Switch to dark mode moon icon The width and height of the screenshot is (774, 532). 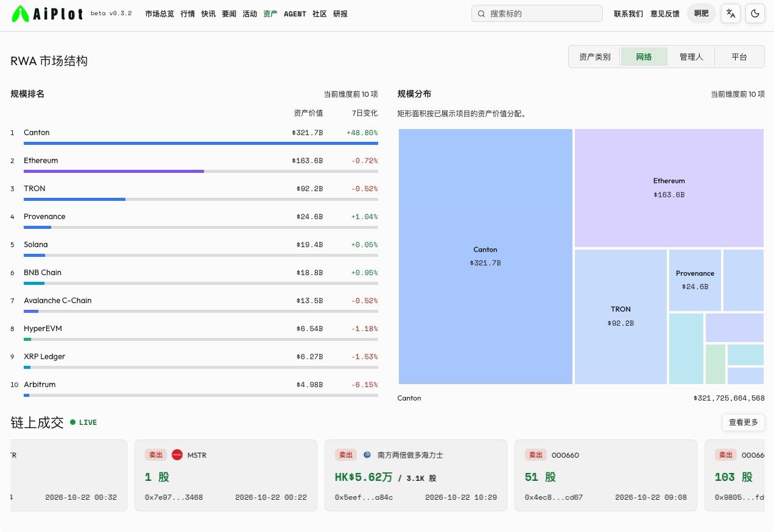[x=755, y=13]
